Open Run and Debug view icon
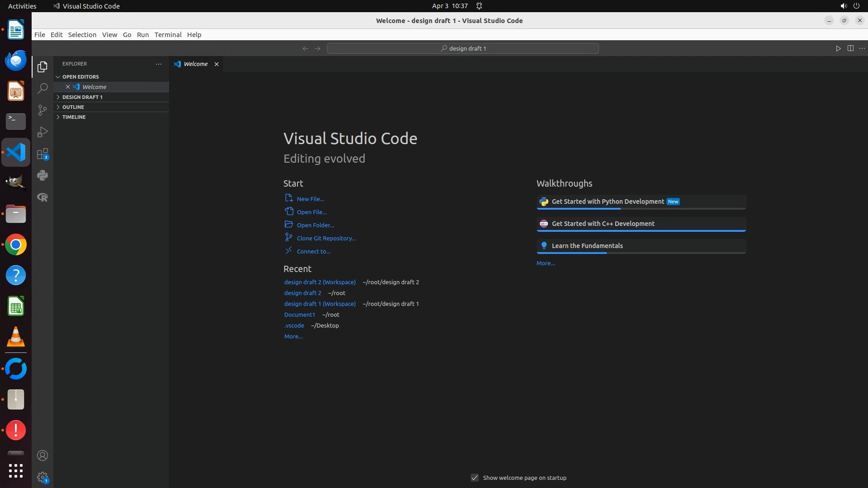Screen dimensions: 868x488 42,132
